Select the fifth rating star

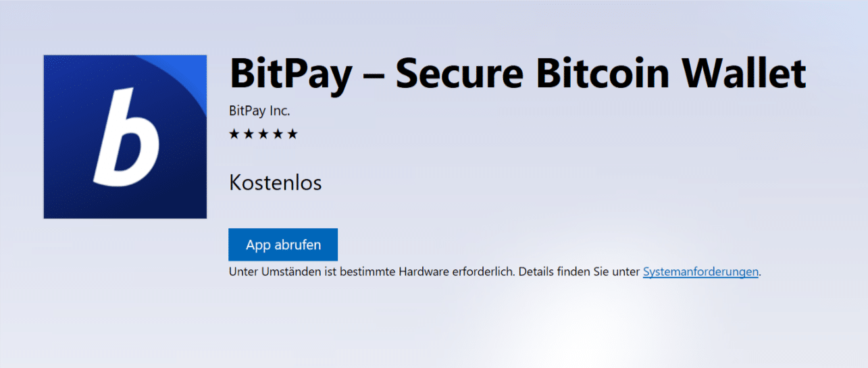click(x=292, y=134)
